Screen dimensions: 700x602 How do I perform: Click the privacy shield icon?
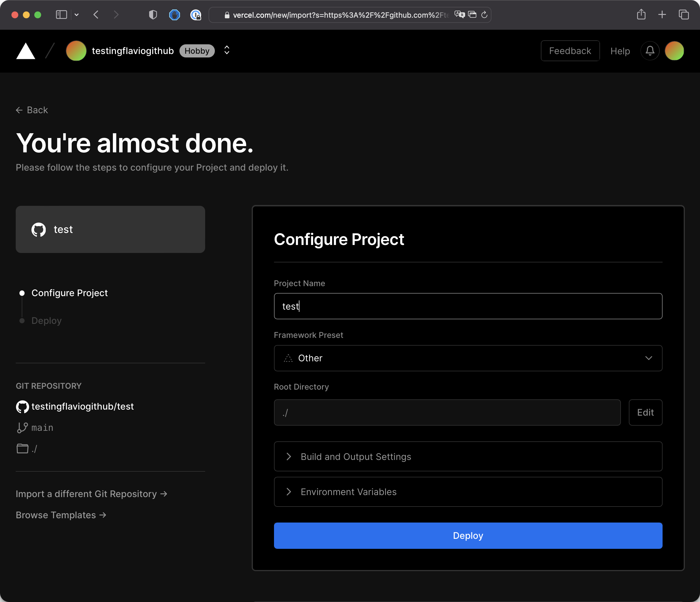tap(153, 15)
